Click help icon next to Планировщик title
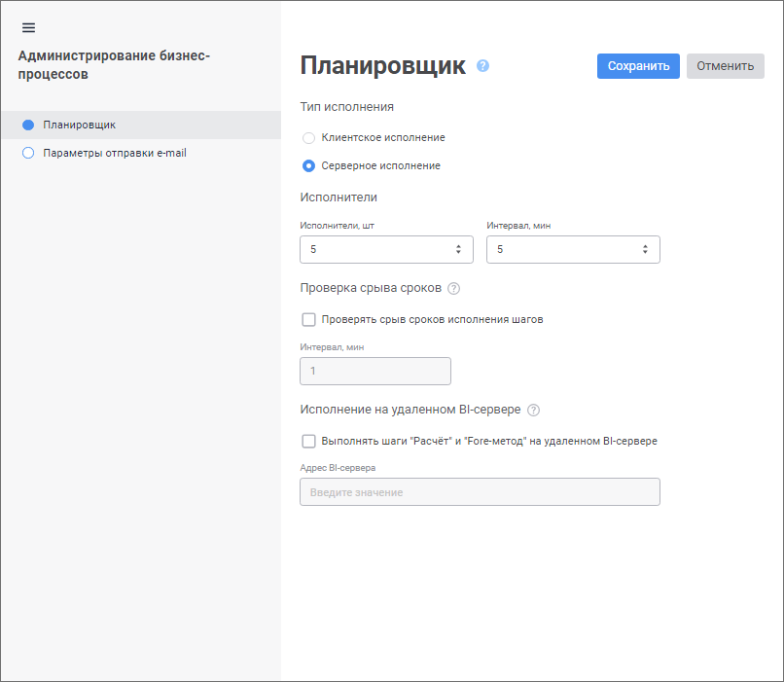This screenshot has width=784, height=682. coord(483,66)
